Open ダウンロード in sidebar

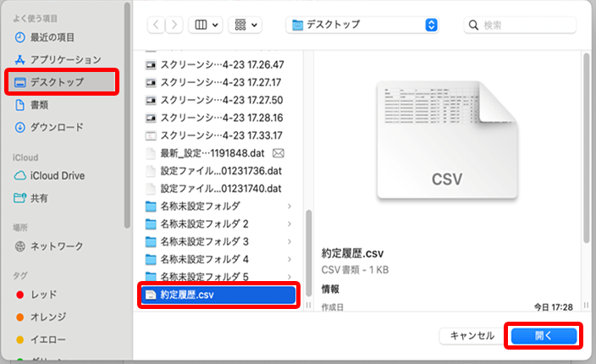click(57, 128)
